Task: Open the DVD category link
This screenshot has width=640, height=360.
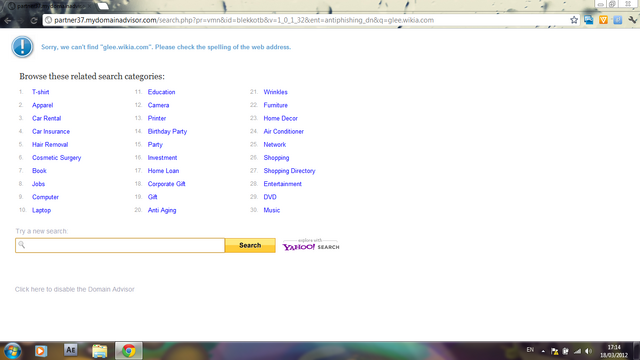Action: (x=270, y=197)
